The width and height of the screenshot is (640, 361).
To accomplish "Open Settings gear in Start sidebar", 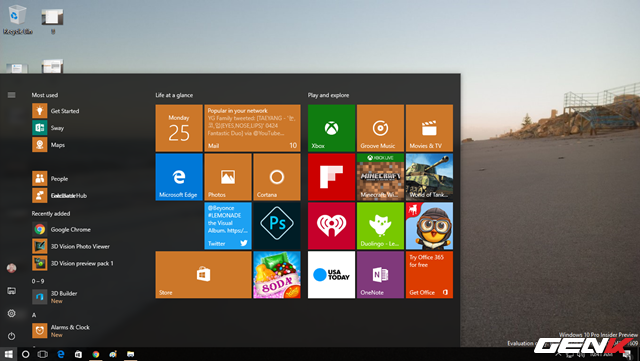I will tap(11, 313).
